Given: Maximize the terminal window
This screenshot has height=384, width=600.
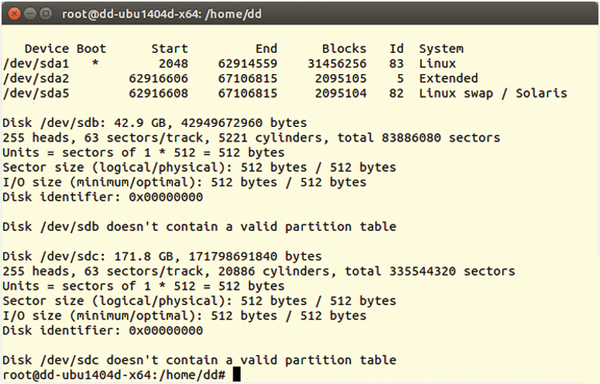Looking at the screenshot, I should click(46, 14).
